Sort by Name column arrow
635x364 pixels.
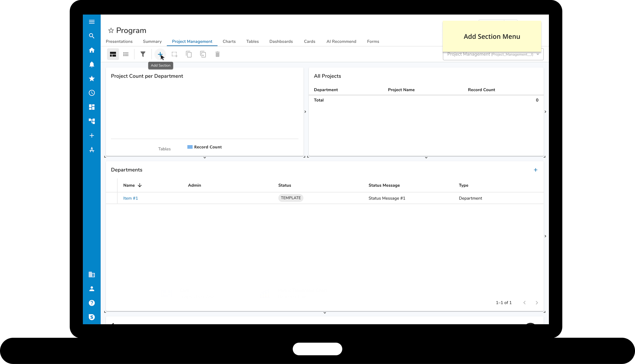tap(140, 186)
